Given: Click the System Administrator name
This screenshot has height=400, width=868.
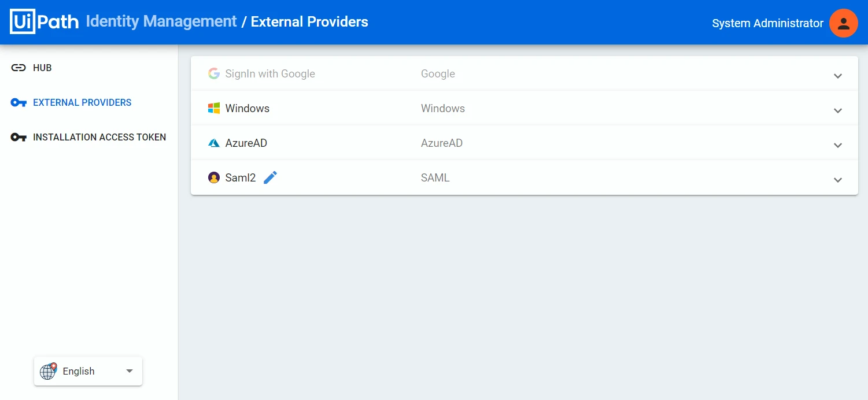Looking at the screenshot, I should [x=767, y=23].
